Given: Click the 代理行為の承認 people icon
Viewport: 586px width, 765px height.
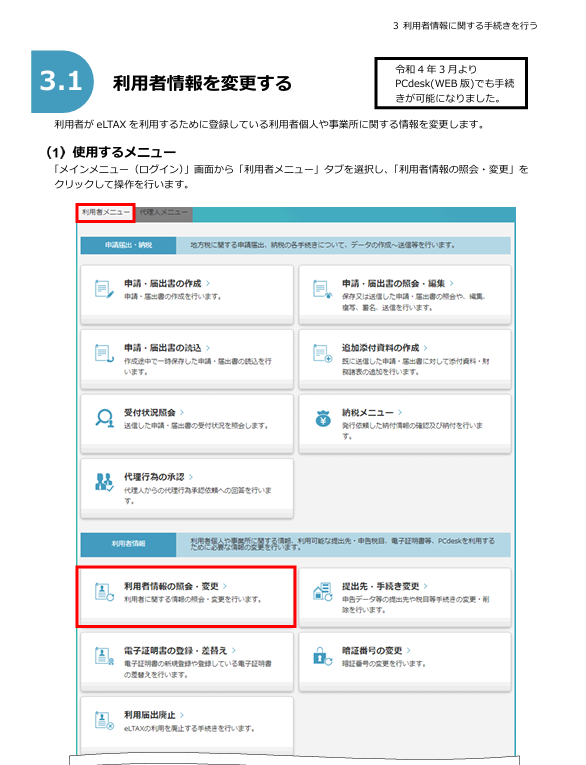Looking at the screenshot, I should [x=104, y=482].
